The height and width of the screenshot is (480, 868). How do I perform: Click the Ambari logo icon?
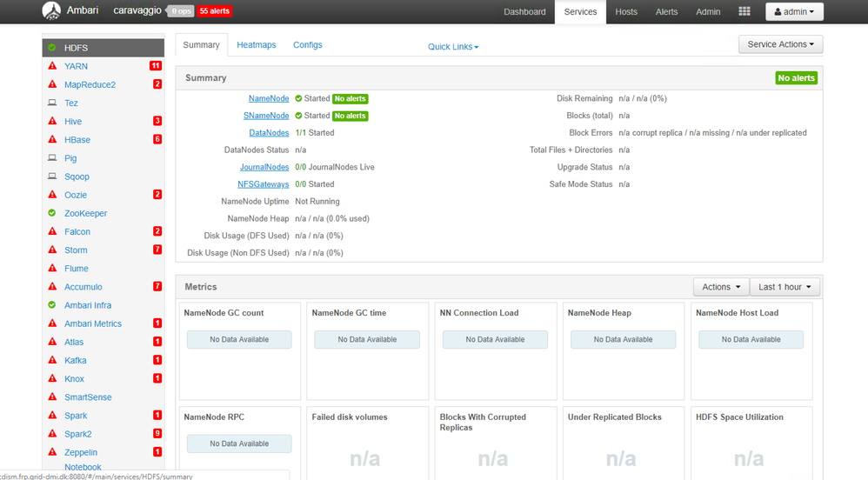pos(51,10)
